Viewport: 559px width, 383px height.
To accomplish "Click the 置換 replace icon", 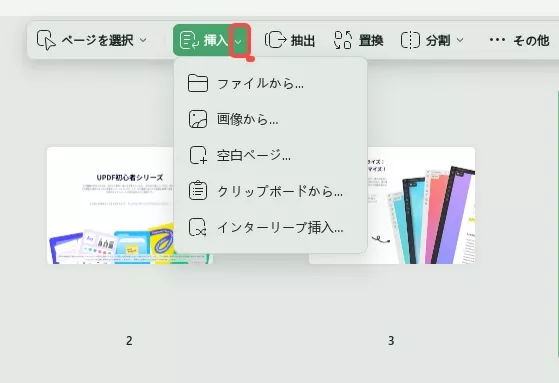I will click(343, 40).
